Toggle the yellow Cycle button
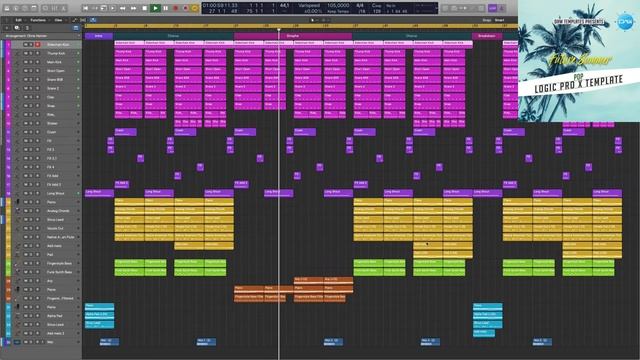The image size is (640, 360). click(x=195, y=8)
